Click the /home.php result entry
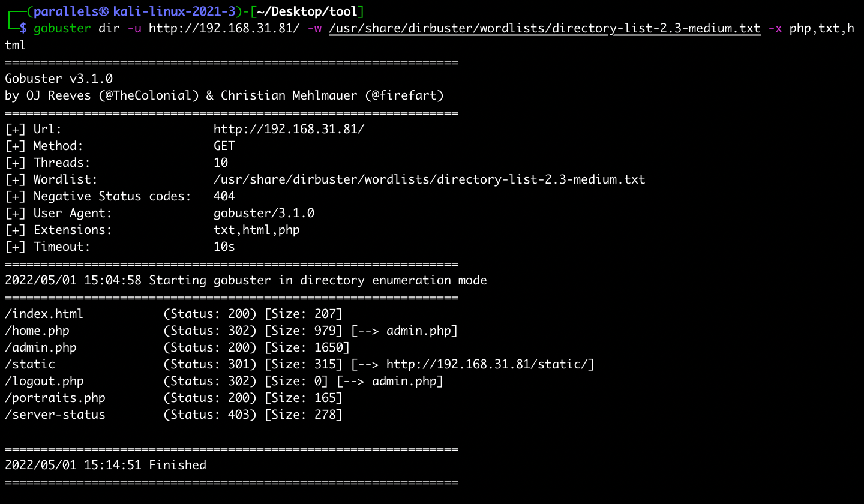This screenshot has height=504, width=864. coord(37,331)
